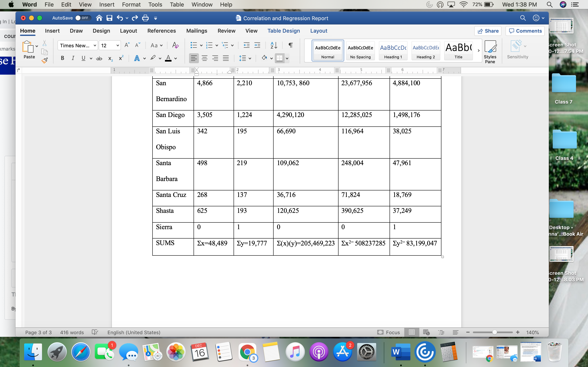Image resolution: width=588 pixels, height=367 pixels.
Task: Activate the Format Painter
Action: click(45, 60)
